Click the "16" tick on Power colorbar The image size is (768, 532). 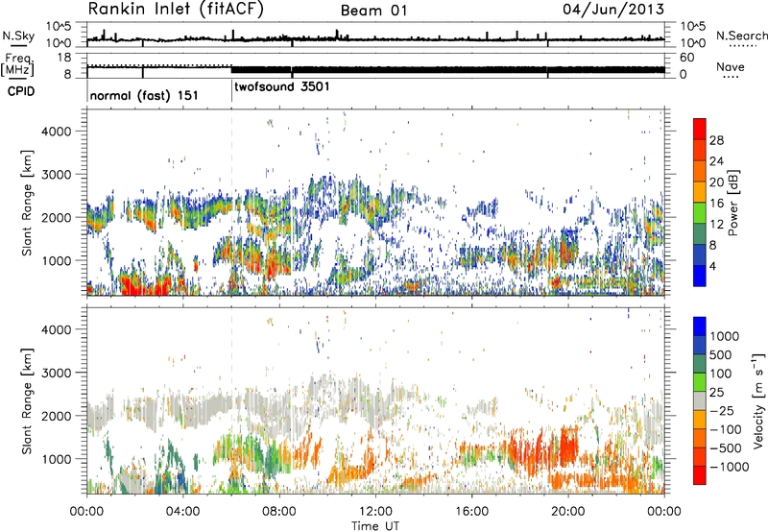point(716,204)
